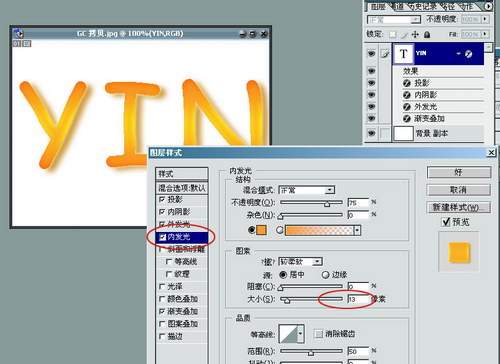500x364 pixels.
Task: Hide the 外发光 effect via its eye icon
Action: click(371, 107)
